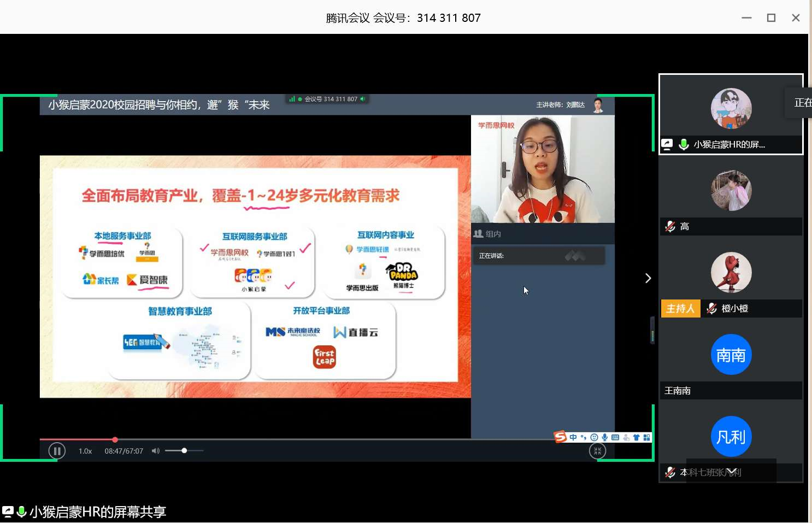The image size is (812, 523).
Task: Pause the video with the pause button
Action: 57,451
